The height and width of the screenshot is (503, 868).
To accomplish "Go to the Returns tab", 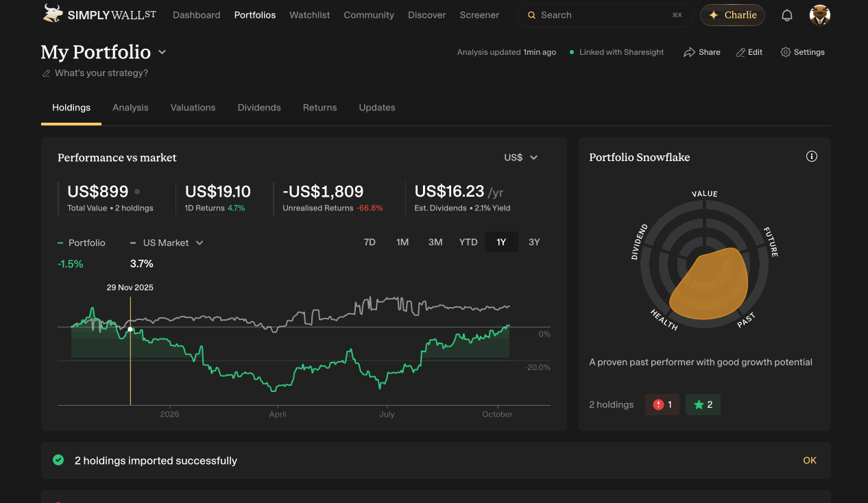I will coord(320,108).
